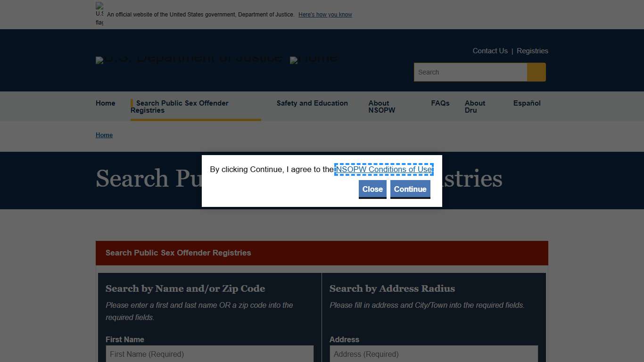Open the NSOPW Conditions of Use link
Image resolution: width=644 pixels, height=362 pixels.
[383, 169]
